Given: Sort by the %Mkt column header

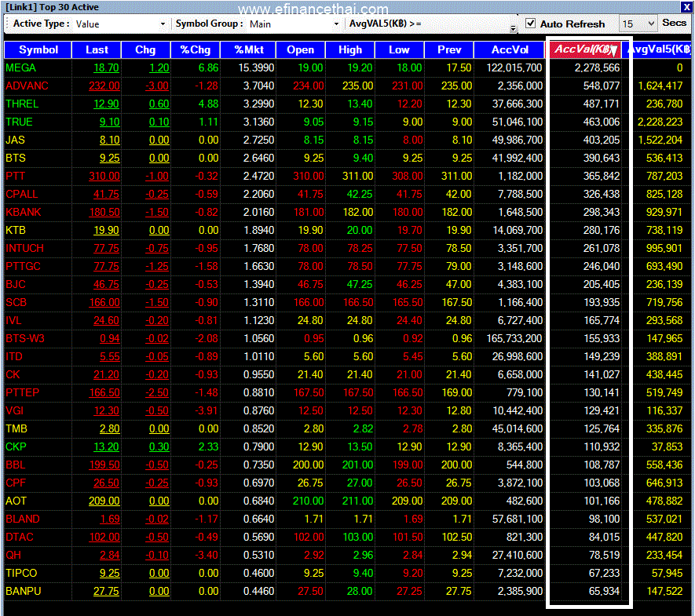Looking at the screenshot, I should (x=249, y=49).
